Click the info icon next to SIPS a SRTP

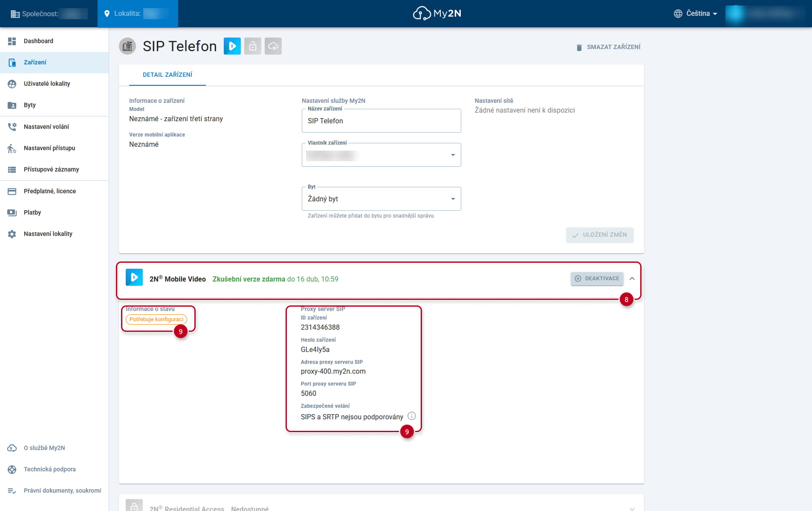point(411,416)
